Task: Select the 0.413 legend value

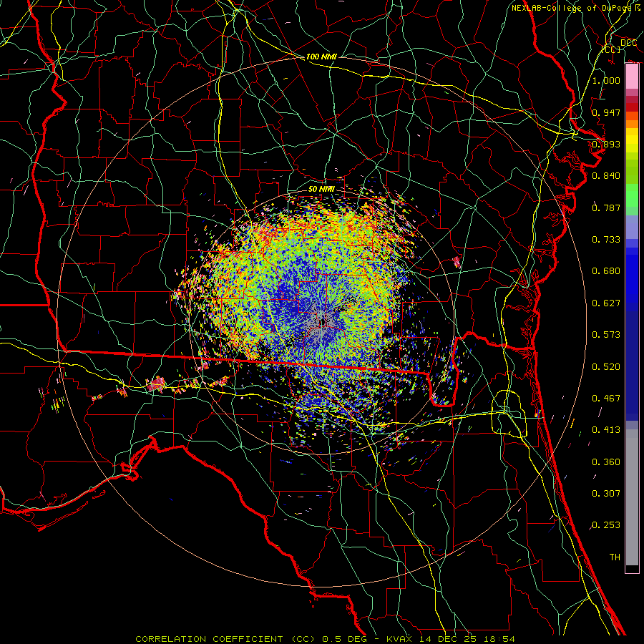Action: point(606,430)
